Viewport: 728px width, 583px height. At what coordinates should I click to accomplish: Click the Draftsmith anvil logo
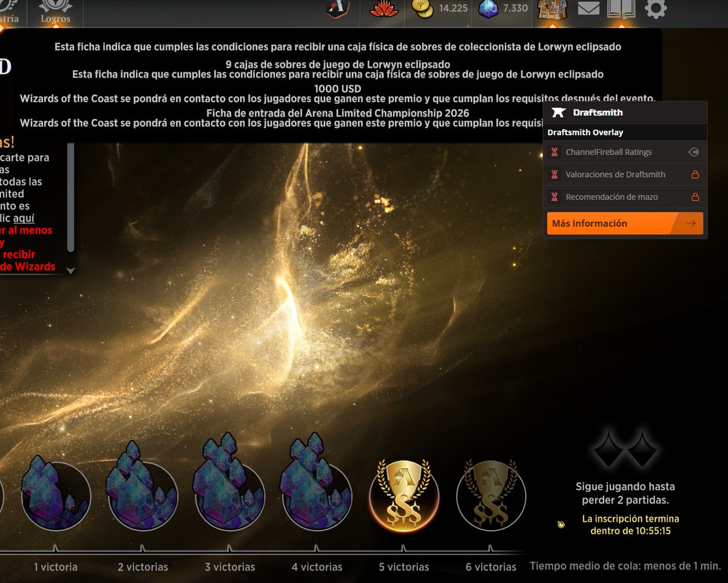pyautogui.click(x=558, y=112)
